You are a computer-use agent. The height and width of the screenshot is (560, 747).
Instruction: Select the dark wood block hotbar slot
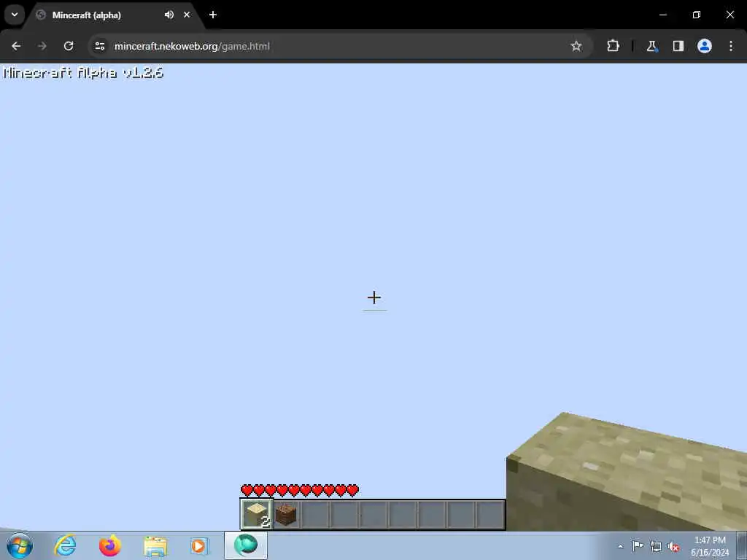coord(286,515)
